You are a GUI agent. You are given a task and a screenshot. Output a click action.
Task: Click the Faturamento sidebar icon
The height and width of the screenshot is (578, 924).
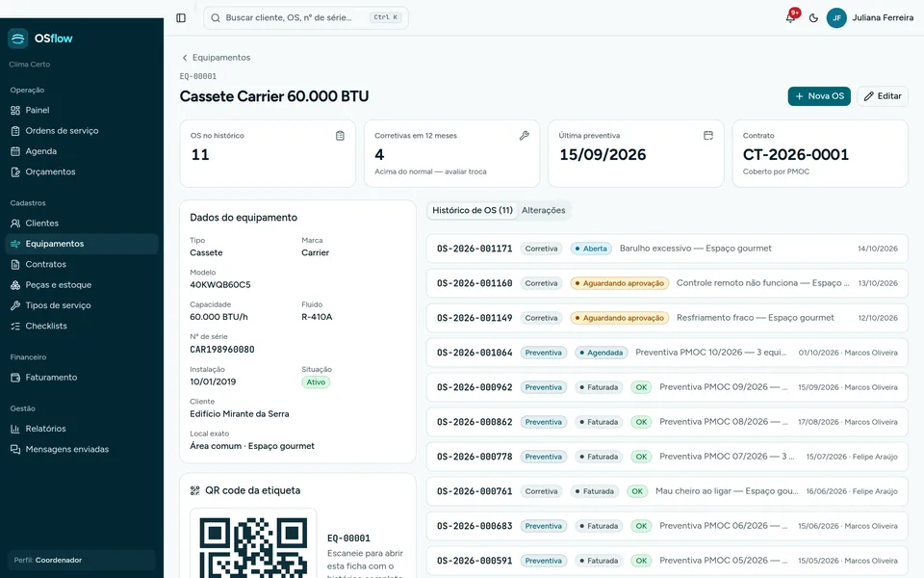tap(15, 378)
